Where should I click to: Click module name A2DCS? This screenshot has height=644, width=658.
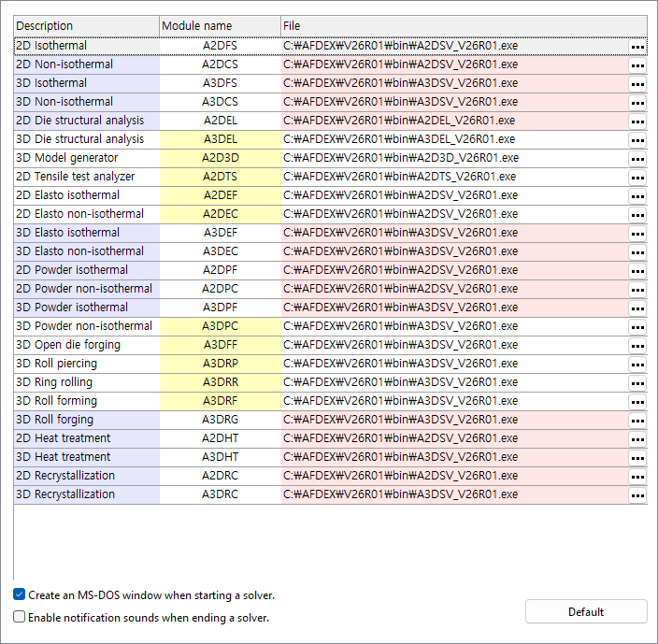click(221, 64)
